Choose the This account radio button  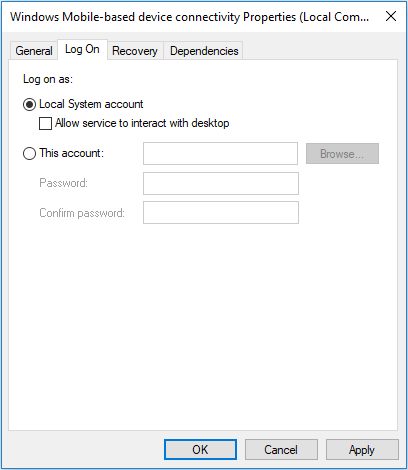pyautogui.click(x=29, y=154)
